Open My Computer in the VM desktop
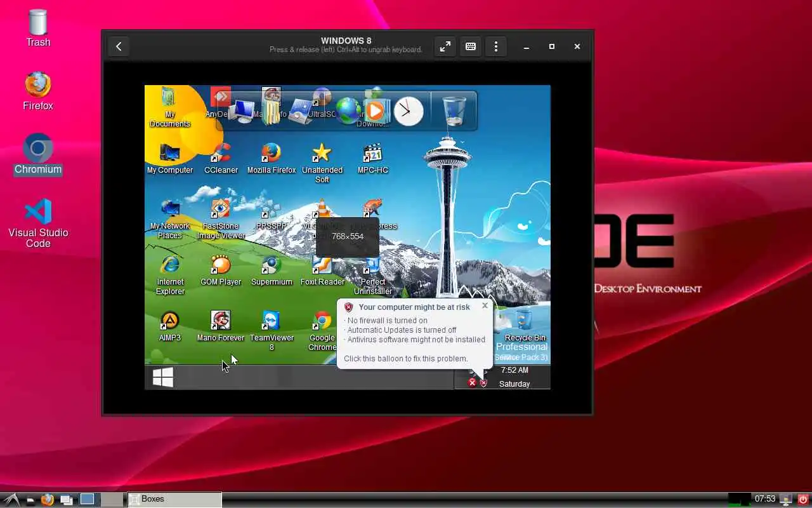Image resolution: width=812 pixels, height=508 pixels. [169, 159]
